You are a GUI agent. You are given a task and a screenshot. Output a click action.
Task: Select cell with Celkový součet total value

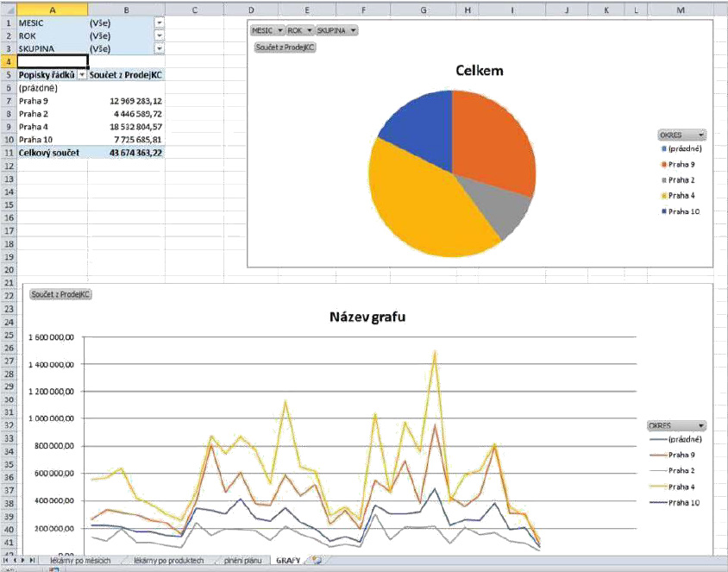pyautogui.click(x=126, y=153)
